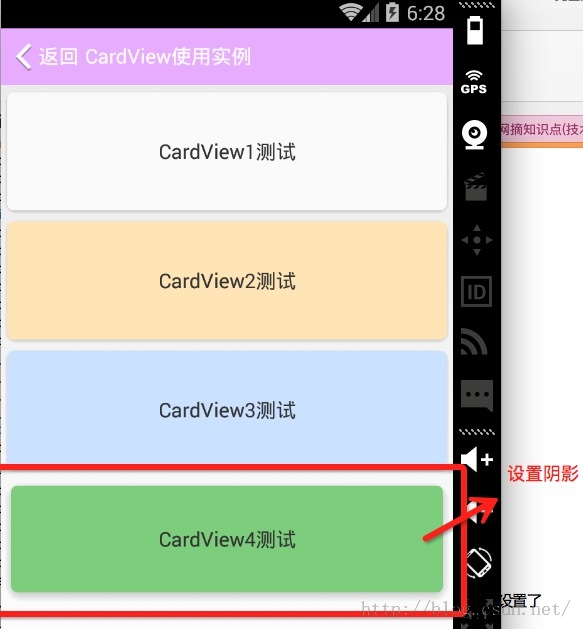Open the CardView3测试 card

[x=227, y=407]
